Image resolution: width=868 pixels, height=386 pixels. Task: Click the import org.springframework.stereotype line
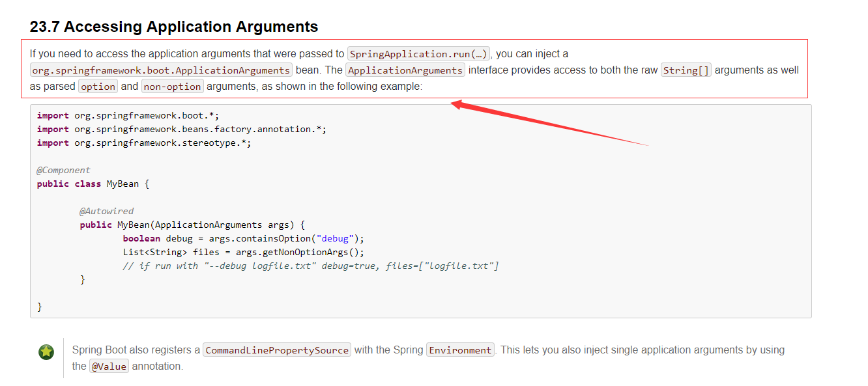click(x=144, y=143)
